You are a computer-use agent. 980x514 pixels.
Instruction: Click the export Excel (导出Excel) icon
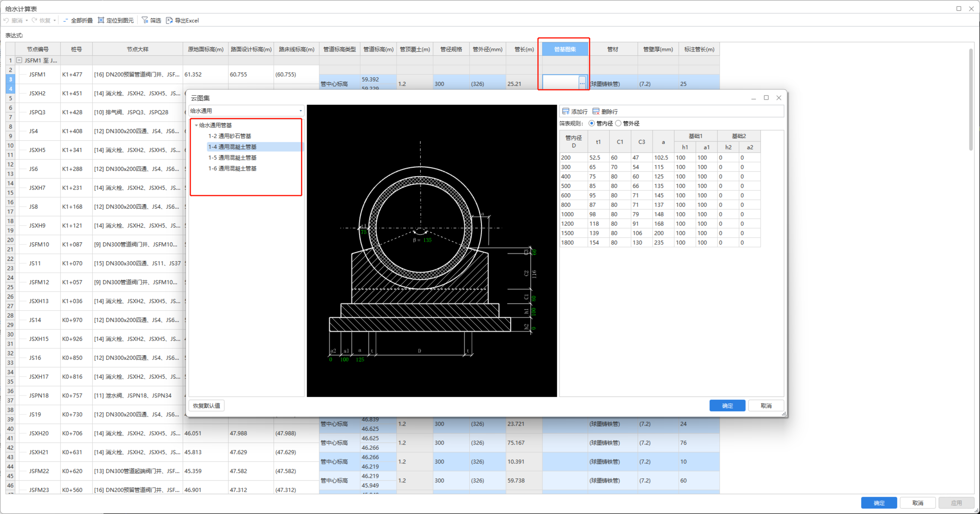pos(169,20)
